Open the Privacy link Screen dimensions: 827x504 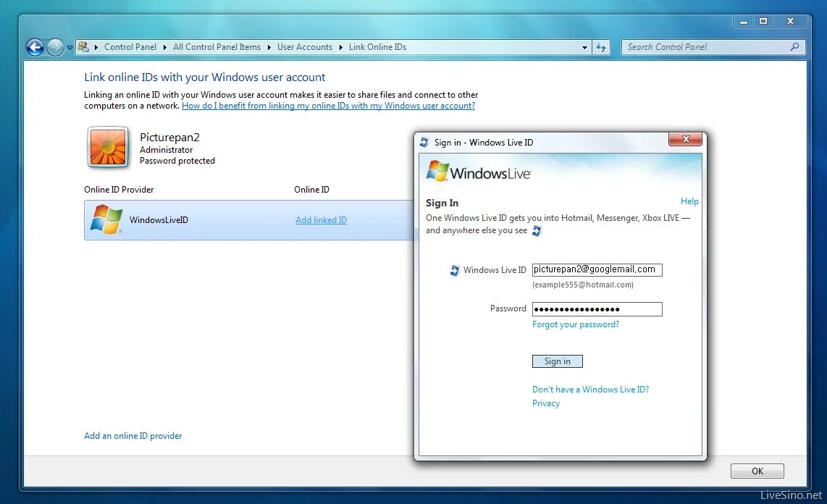(546, 403)
